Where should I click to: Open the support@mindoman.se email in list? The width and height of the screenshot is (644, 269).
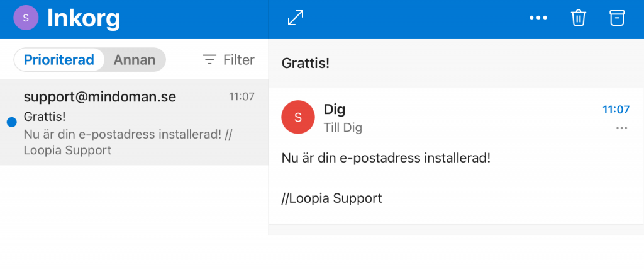(134, 123)
